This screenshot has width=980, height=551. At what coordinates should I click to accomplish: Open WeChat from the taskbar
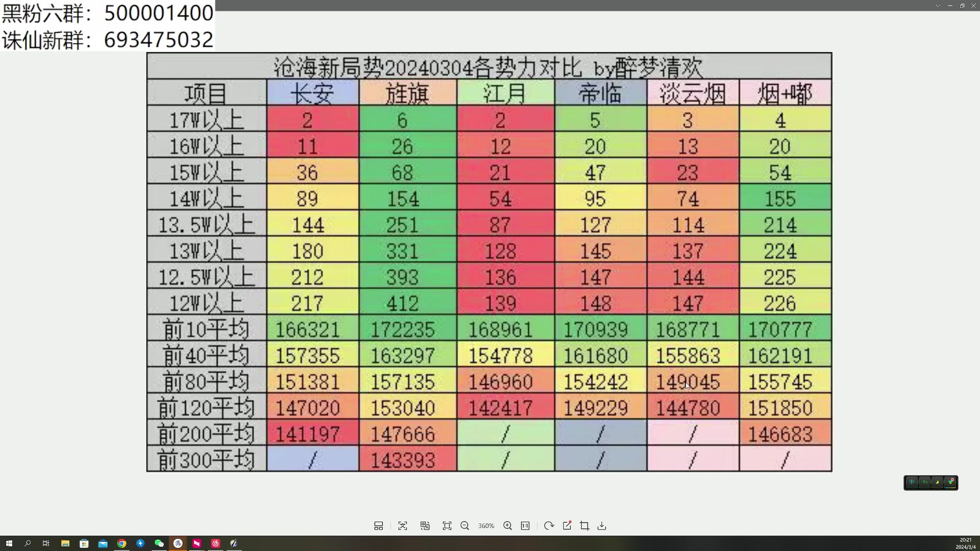click(159, 543)
